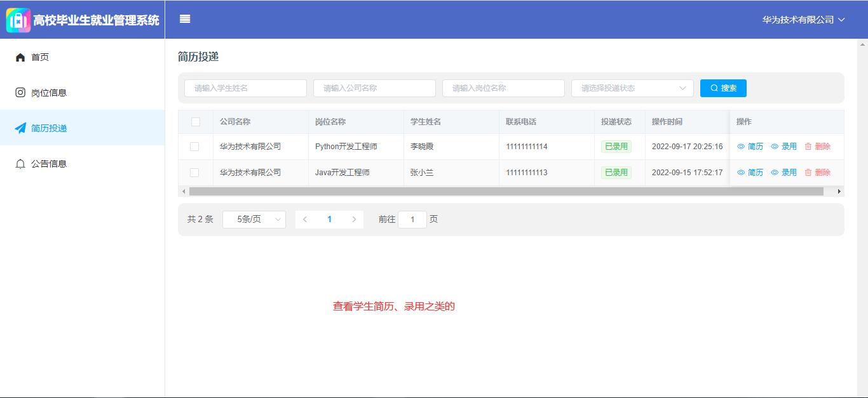Check the Java开发工程师 row checkbox
The width and height of the screenshot is (868, 398).
194,173
